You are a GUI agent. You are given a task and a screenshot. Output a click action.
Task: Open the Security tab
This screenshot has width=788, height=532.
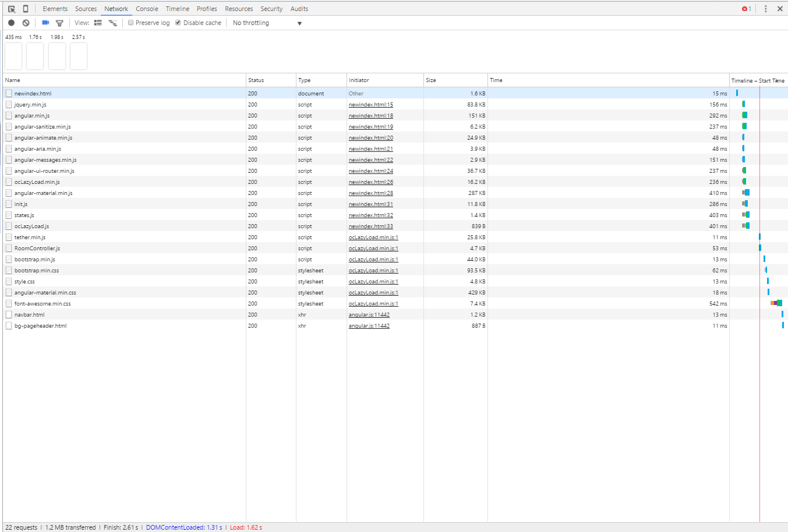pyautogui.click(x=271, y=9)
